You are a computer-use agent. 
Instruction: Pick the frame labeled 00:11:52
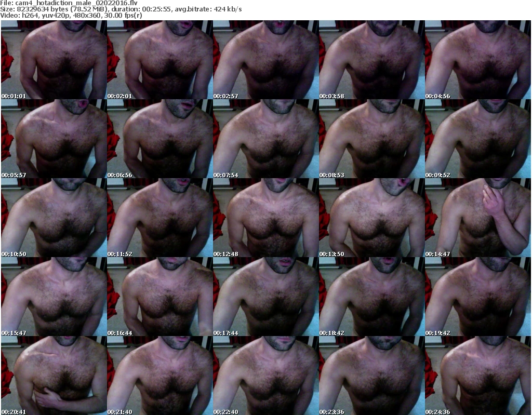point(160,218)
